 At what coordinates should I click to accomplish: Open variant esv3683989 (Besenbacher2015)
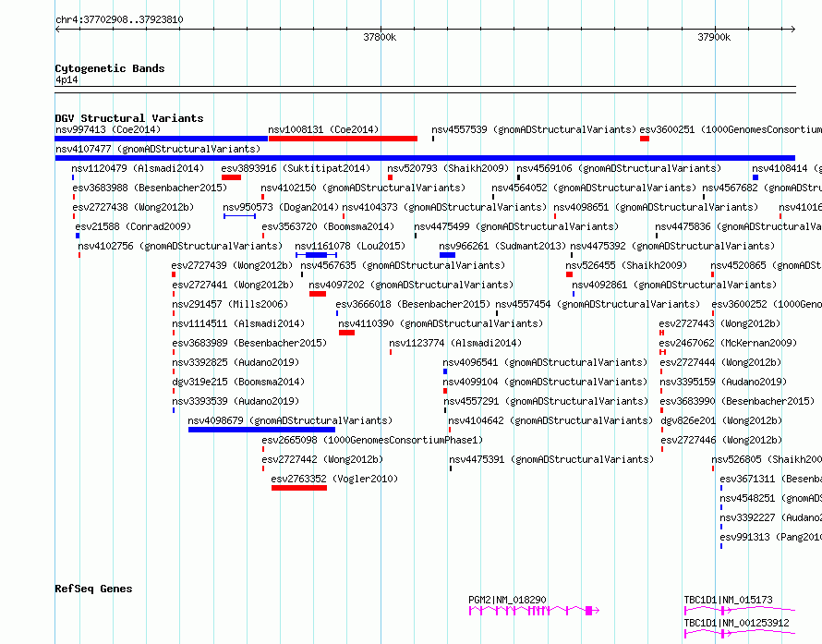(249, 343)
